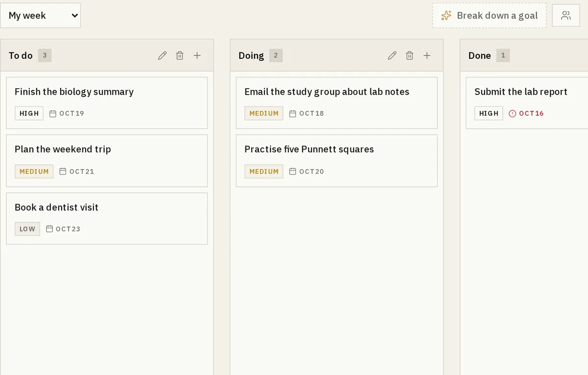
Task: Click the calendar icon beside OCT 23
Action: tap(49, 229)
